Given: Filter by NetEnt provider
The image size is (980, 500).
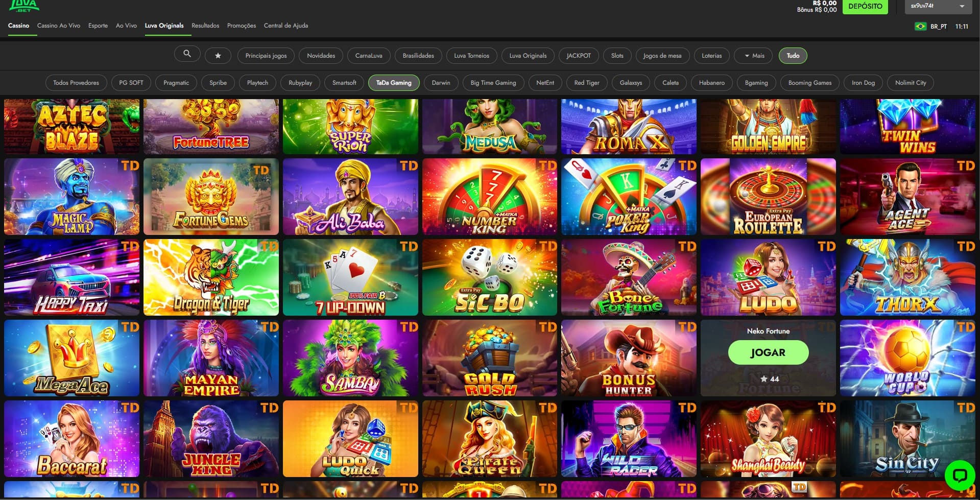Looking at the screenshot, I should tap(545, 83).
